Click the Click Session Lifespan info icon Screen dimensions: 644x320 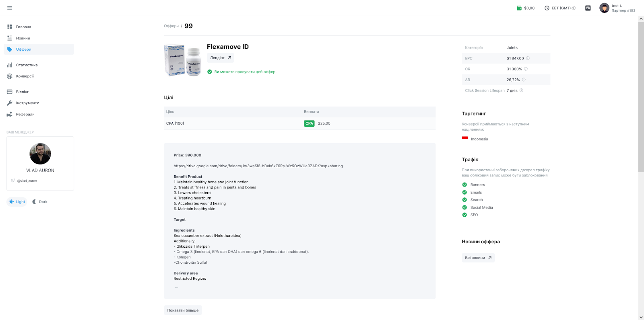[x=521, y=90]
